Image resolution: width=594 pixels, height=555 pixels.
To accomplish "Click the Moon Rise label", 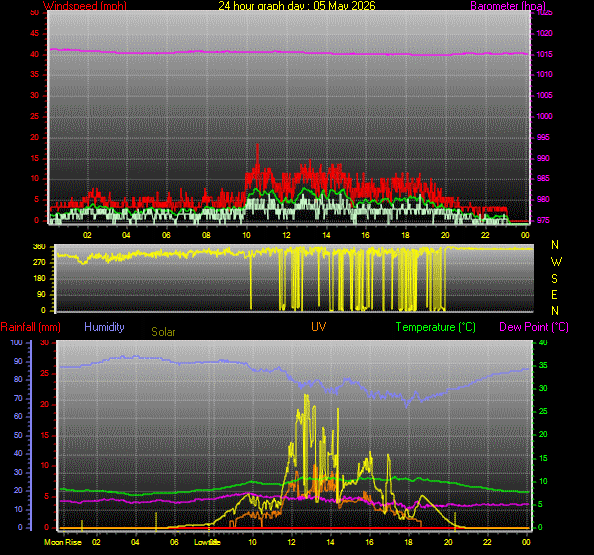I will 63,542.
